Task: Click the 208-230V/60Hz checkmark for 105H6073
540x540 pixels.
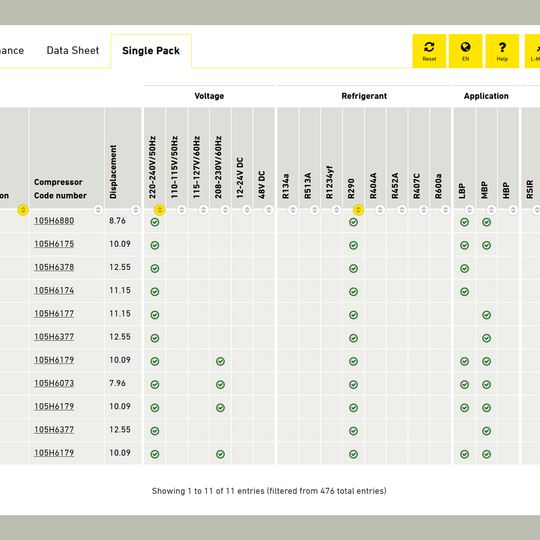Action: (220, 384)
